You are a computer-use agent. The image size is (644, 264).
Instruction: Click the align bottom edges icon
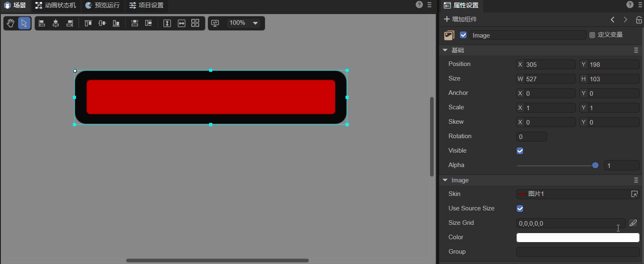point(116,23)
